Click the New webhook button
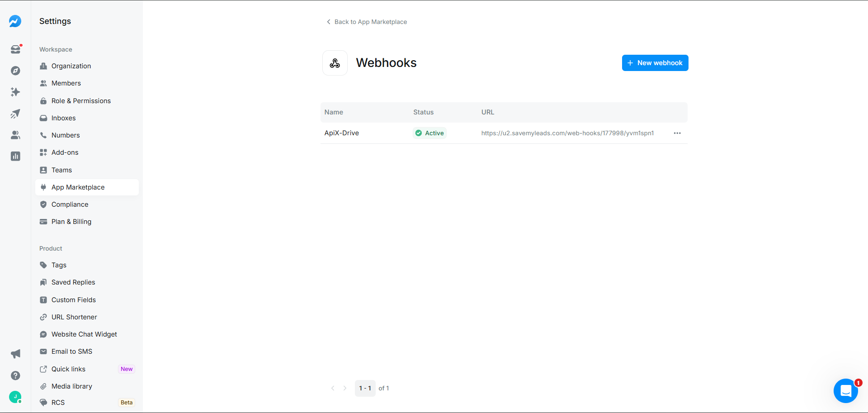The width and height of the screenshot is (868, 413). [655, 63]
